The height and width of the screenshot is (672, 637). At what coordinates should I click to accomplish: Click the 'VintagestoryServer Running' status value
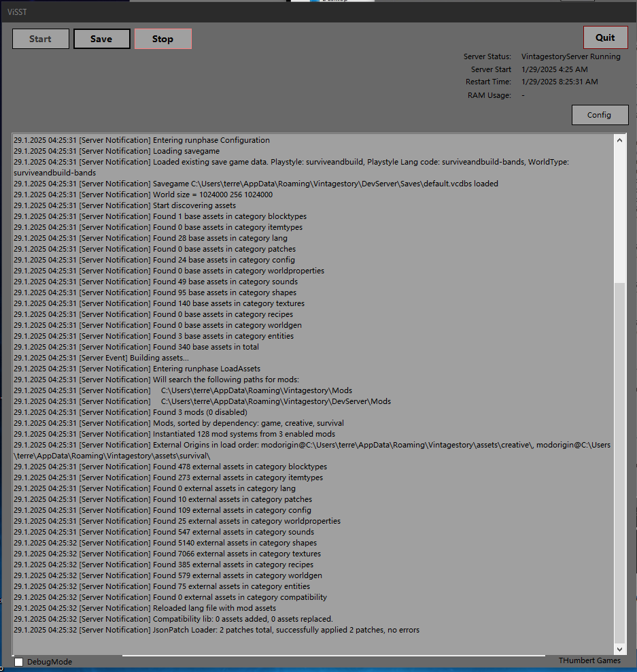coord(570,56)
